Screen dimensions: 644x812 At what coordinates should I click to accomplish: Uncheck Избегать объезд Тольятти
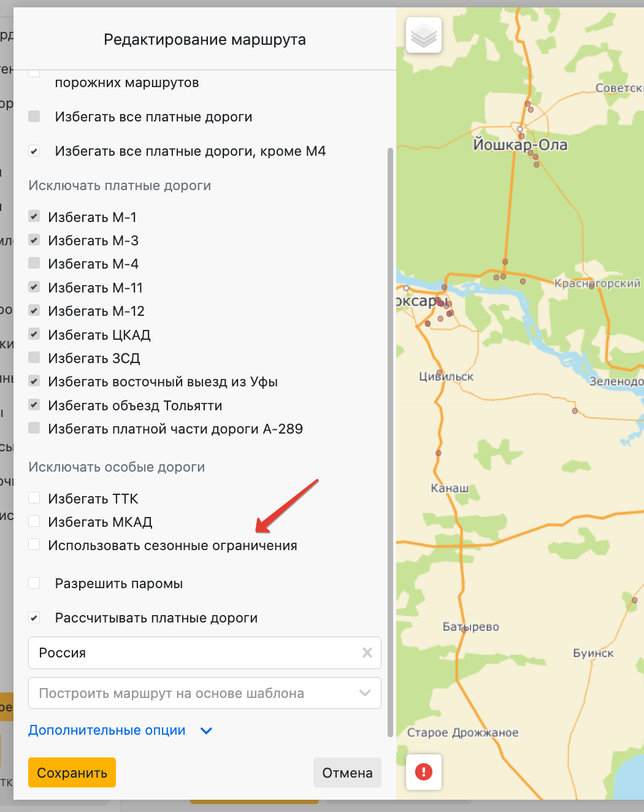click(34, 405)
